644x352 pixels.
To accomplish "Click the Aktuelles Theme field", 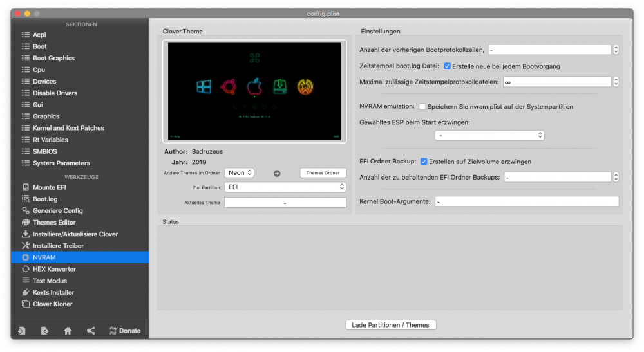I will coord(285,203).
